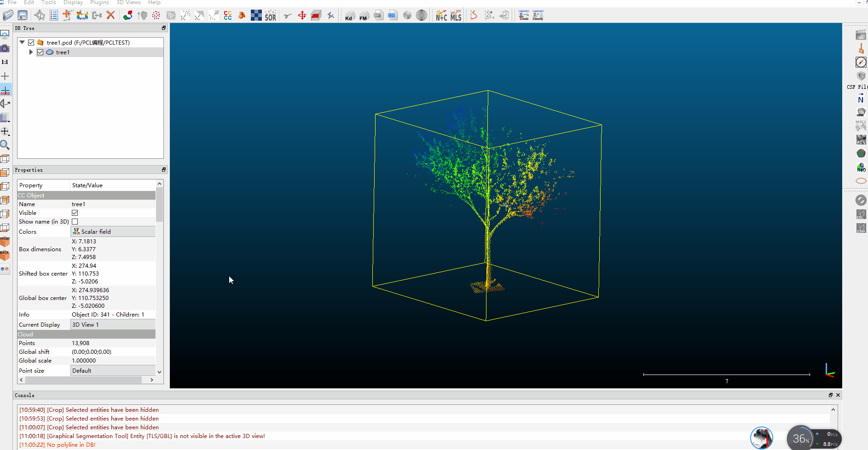
Task: Run the SOR filter tool
Action: [271, 15]
